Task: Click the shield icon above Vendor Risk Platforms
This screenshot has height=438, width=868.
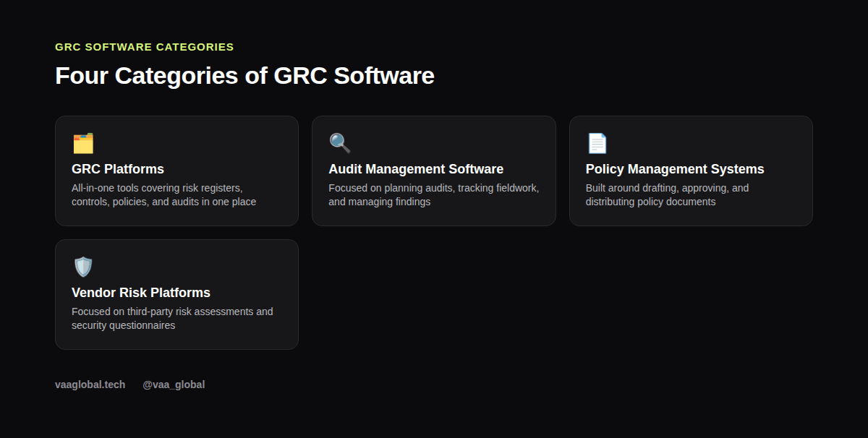Action: (83, 267)
